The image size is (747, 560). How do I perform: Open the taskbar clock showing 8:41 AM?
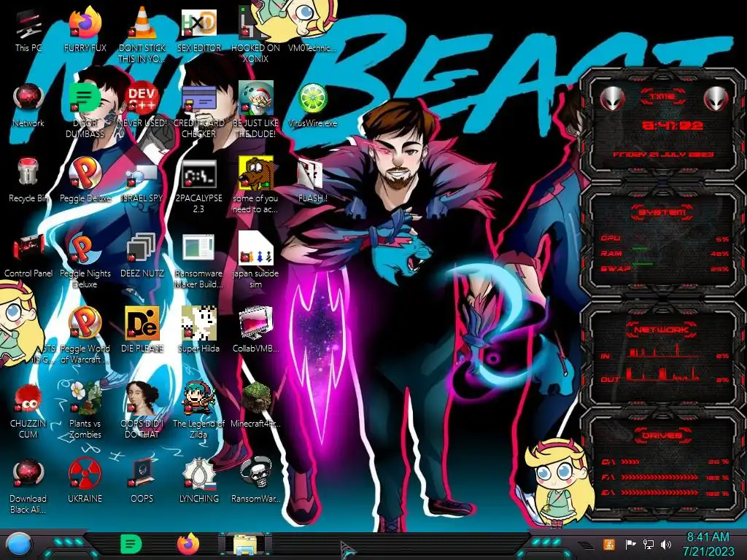[708, 544]
